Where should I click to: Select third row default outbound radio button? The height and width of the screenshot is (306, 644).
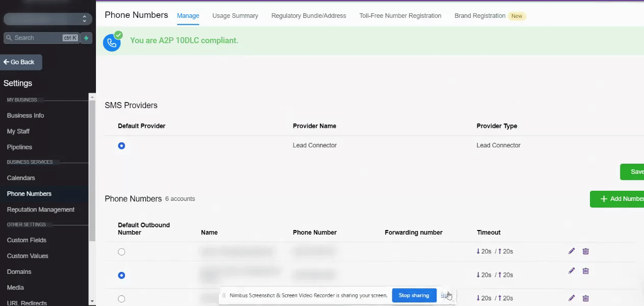pos(121,299)
